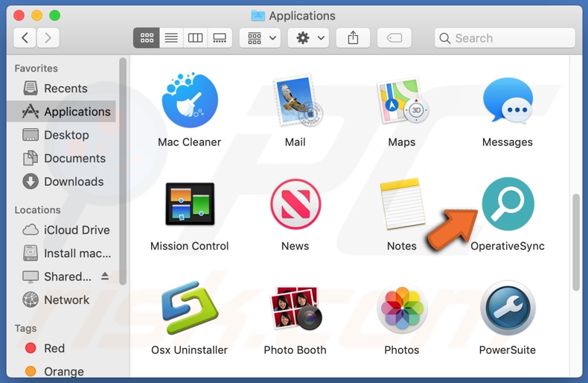Viewport: 588px width, 383px height.
Task: Switch to gallery view
Action: (x=220, y=38)
